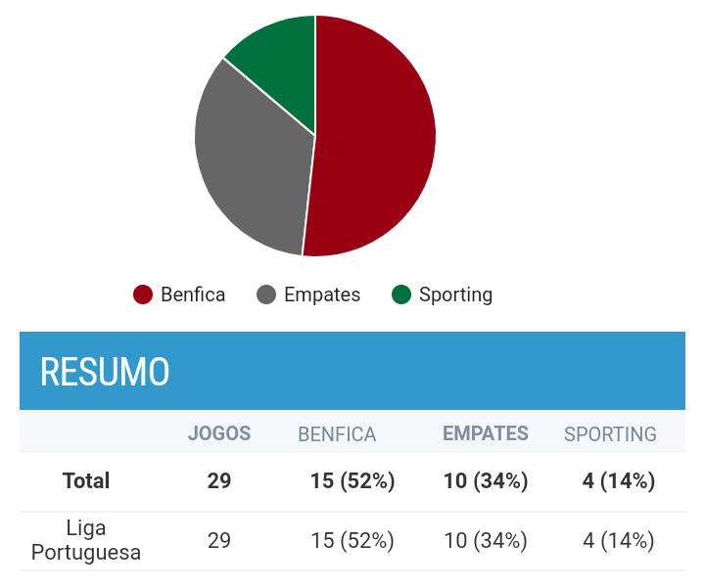Click Liga Portuguesa Sporting 4 (14%)
Image resolution: width=705 pixels, height=588 pixels.
(x=619, y=540)
